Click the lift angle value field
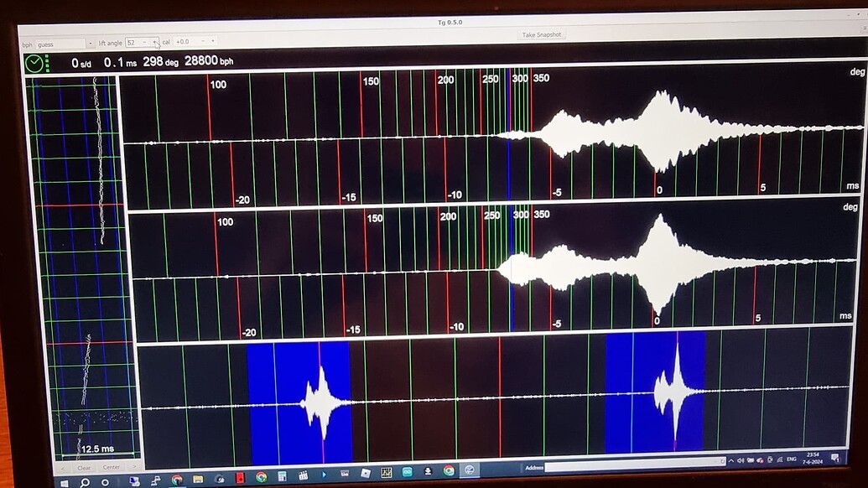 (133, 42)
